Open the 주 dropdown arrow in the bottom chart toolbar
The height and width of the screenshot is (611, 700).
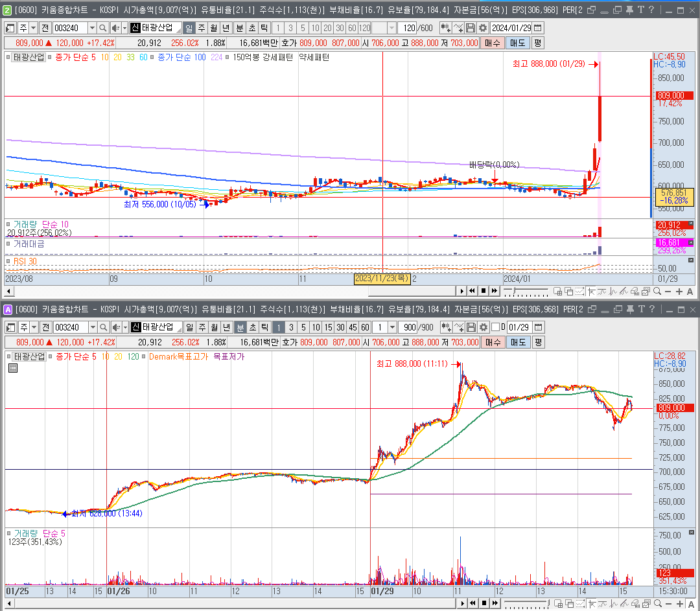34,328
